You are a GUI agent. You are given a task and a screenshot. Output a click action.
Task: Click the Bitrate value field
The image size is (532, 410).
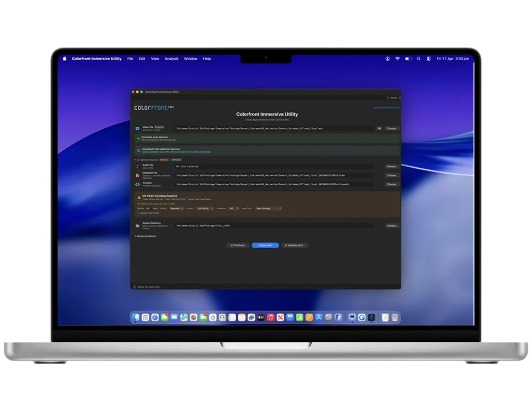tap(148, 208)
